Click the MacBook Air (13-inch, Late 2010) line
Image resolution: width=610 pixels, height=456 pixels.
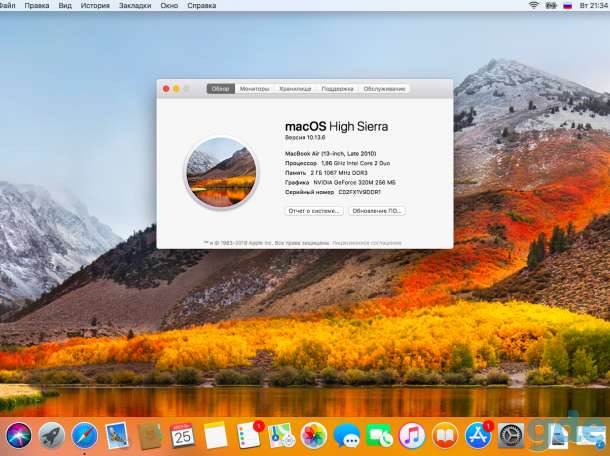coord(331,154)
